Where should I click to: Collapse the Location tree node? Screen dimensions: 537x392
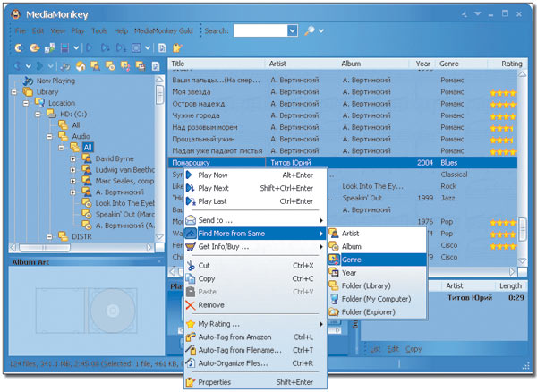[x=26, y=103]
